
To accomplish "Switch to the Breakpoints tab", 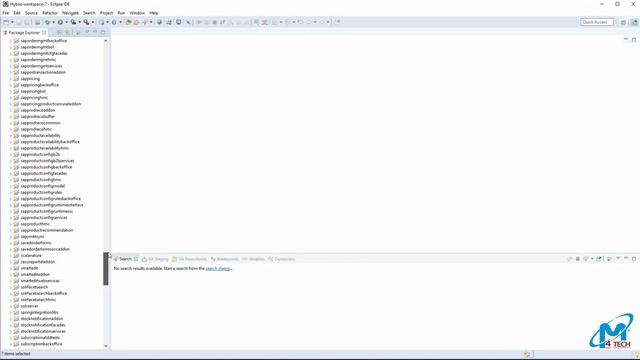I will 224,259.
